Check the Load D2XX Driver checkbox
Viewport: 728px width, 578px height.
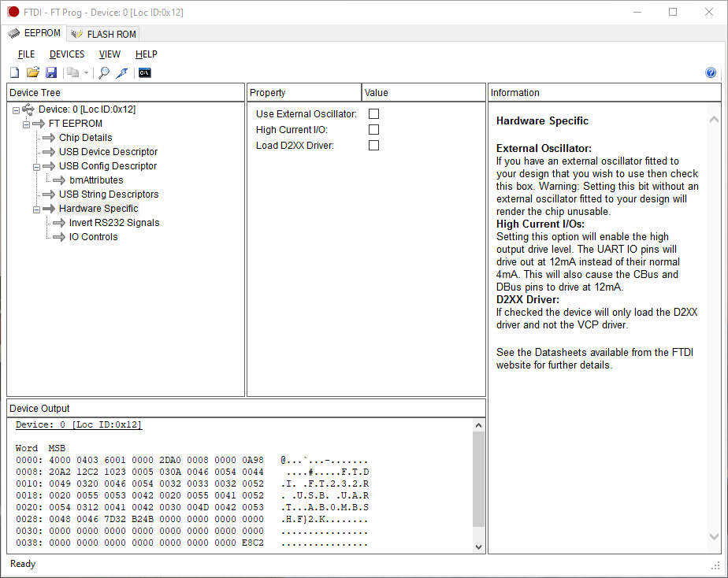coord(373,145)
